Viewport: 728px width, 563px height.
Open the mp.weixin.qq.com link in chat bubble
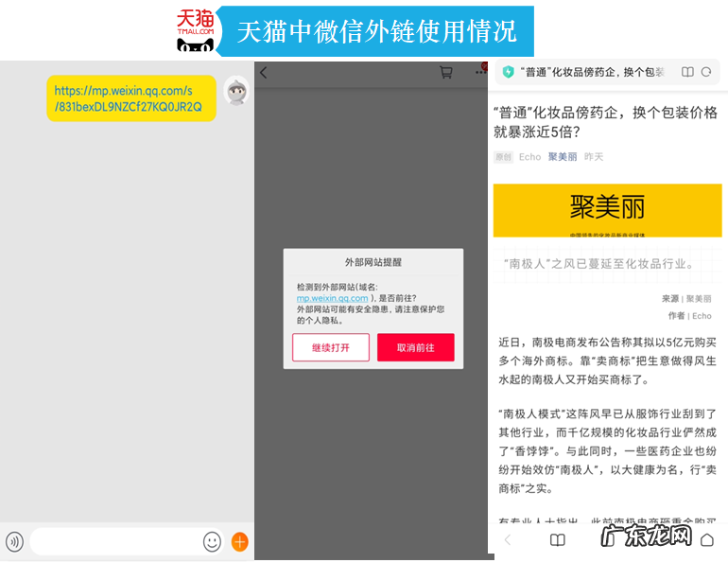coord(129,99)
